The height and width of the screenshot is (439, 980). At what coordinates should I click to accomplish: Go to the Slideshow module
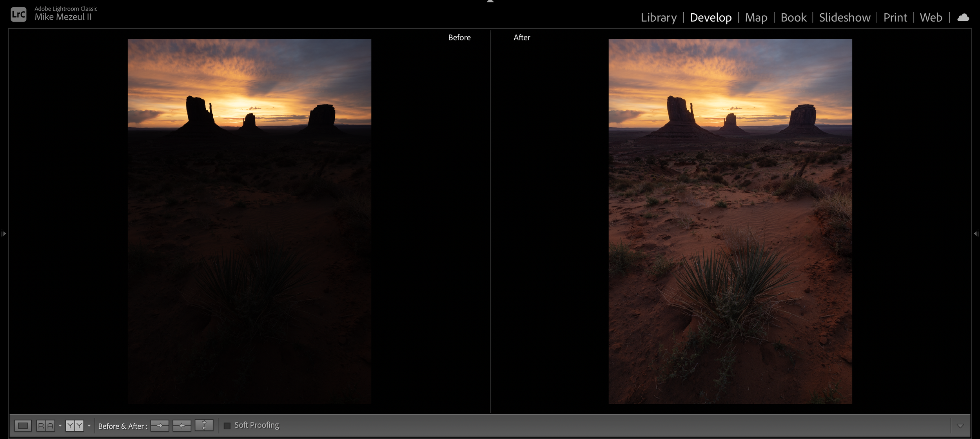[x=844, y=18]
